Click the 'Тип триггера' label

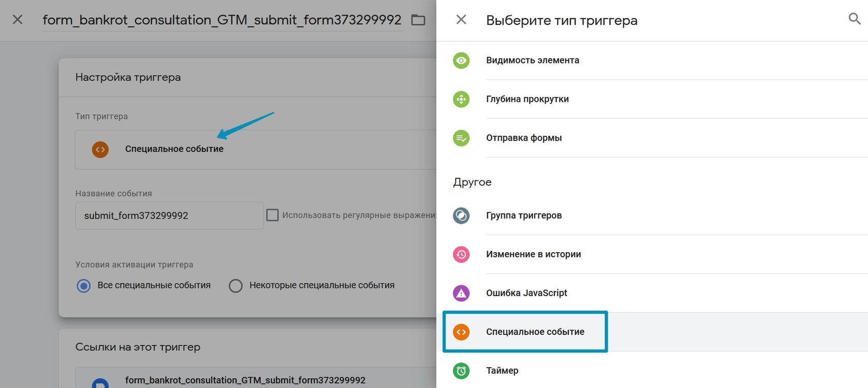pos(102,116)
